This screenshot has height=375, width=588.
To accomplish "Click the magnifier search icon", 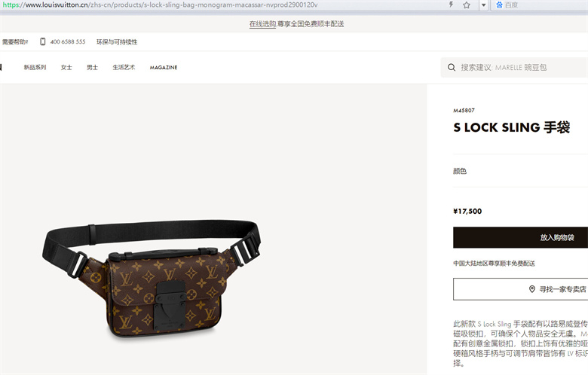I will 452,68.
